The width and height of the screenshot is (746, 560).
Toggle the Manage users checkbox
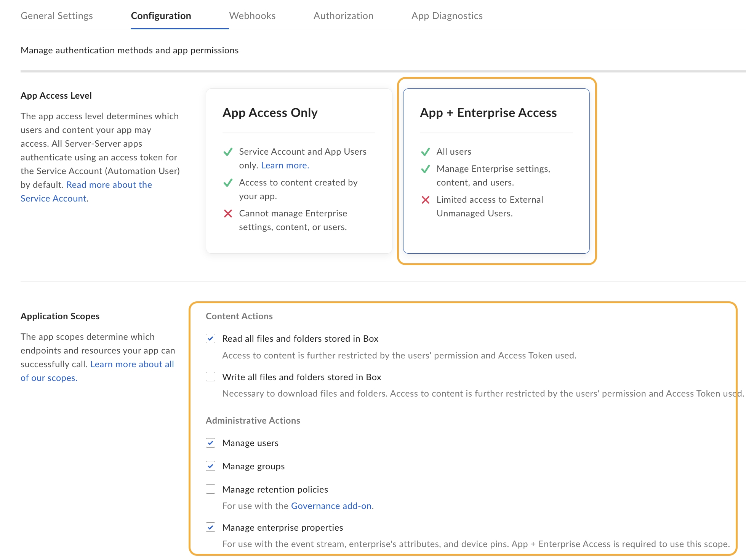(x=211, y=443)
